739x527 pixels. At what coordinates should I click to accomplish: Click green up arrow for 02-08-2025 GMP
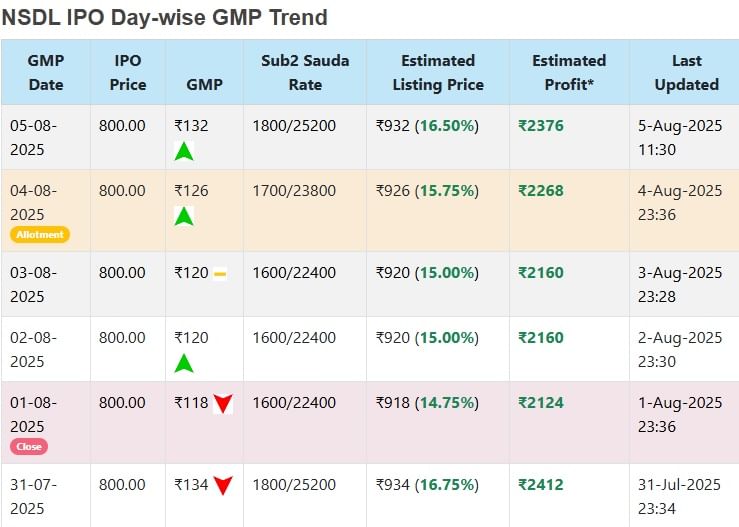click(x=184, y=363)
